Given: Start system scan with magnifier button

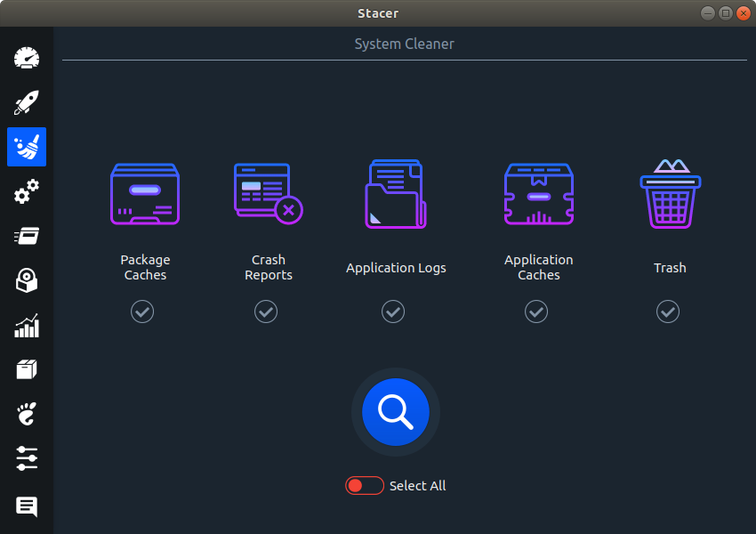Looking at the screenshot, I should [396, 412].
